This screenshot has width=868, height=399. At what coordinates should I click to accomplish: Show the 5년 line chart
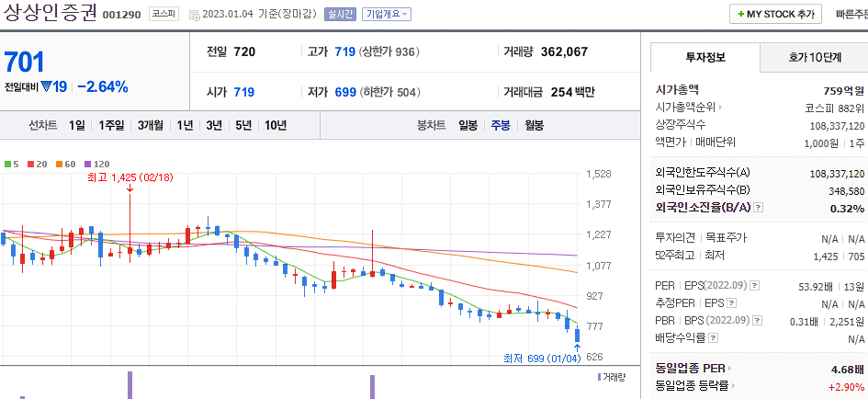[243, 125]
